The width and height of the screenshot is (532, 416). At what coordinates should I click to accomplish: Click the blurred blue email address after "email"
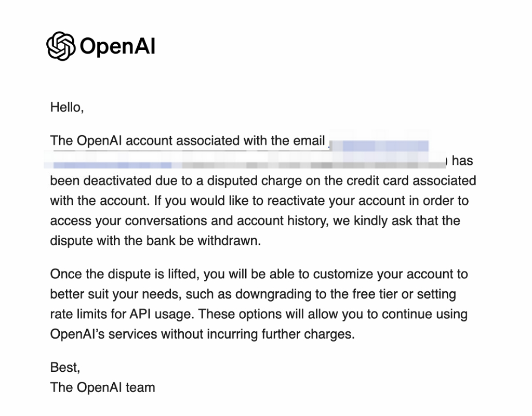[x=379, y=146]
